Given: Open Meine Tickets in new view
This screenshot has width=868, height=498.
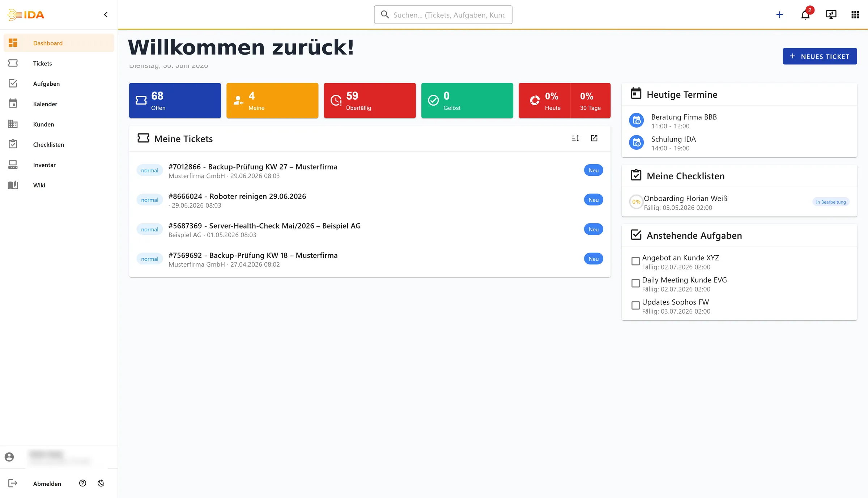Looking at the screenshot, I should coord(594,138).
